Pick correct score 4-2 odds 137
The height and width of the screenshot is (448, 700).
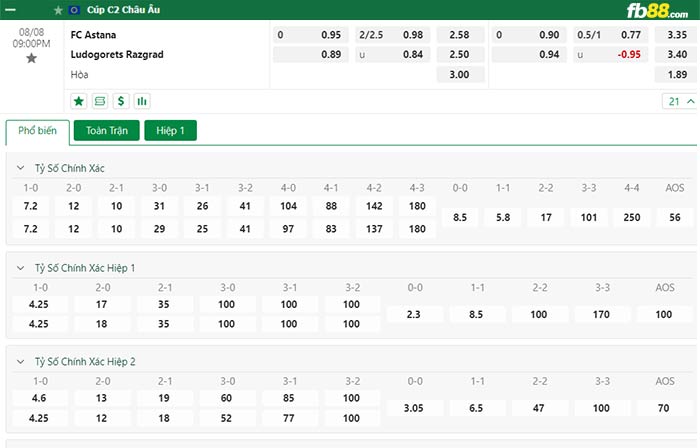coord(374,229)
